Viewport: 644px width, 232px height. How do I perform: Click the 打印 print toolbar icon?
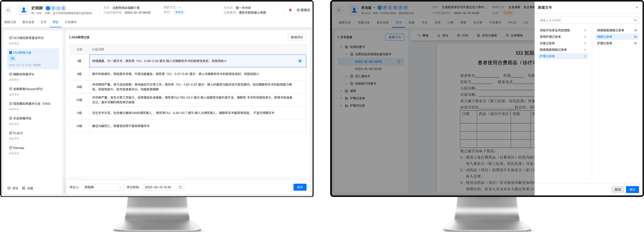click(459, 35)
